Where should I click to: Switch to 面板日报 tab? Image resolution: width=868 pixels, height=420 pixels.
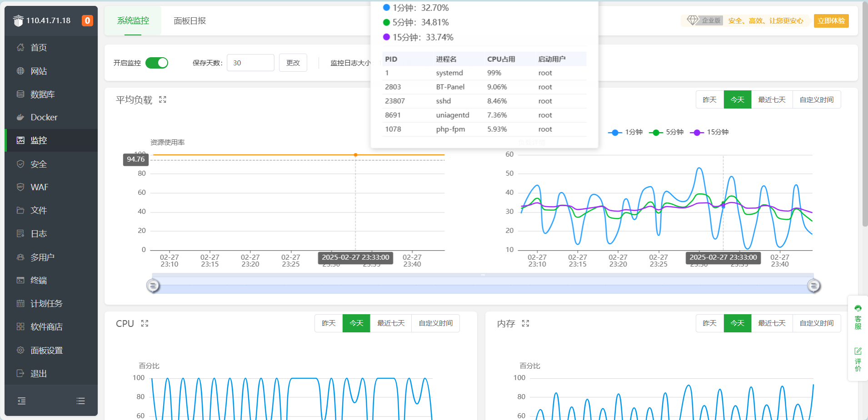tap(190, 20)
